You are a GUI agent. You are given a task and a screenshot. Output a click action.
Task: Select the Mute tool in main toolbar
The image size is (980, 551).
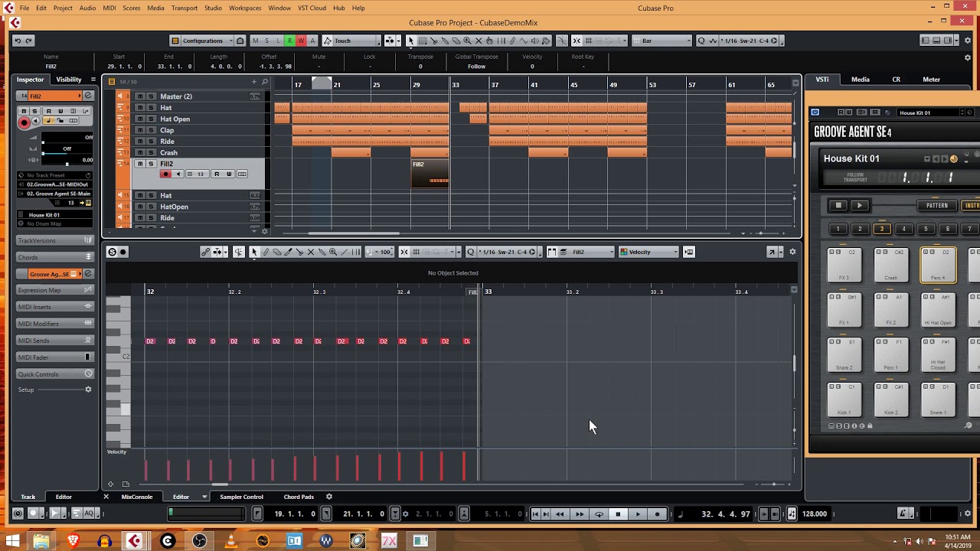click(479, 41)
